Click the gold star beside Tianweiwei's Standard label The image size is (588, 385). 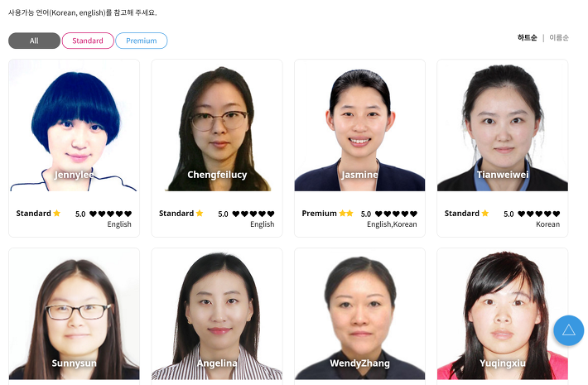484,214
